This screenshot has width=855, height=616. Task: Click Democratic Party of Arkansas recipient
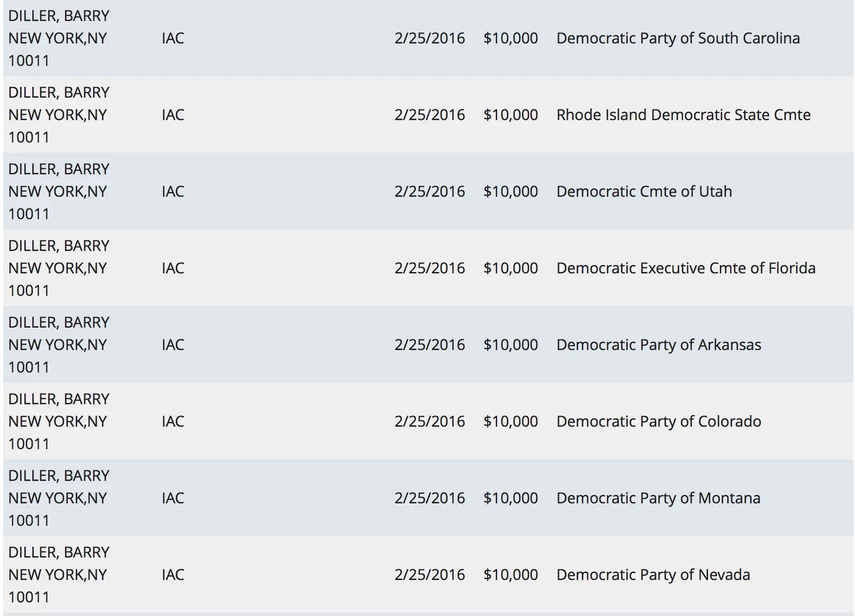(x=659, y=345)
